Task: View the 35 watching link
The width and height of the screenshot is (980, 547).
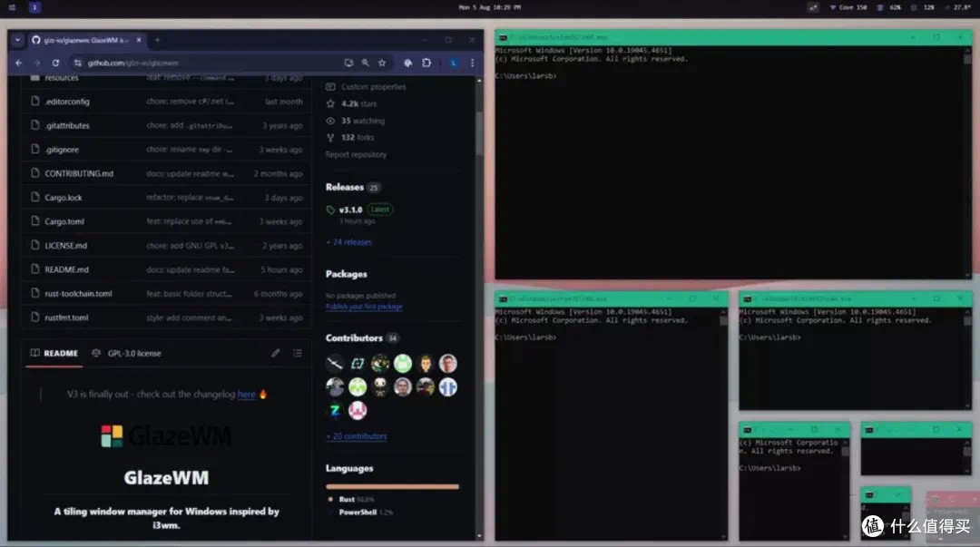Action: [x=362, y=121]
